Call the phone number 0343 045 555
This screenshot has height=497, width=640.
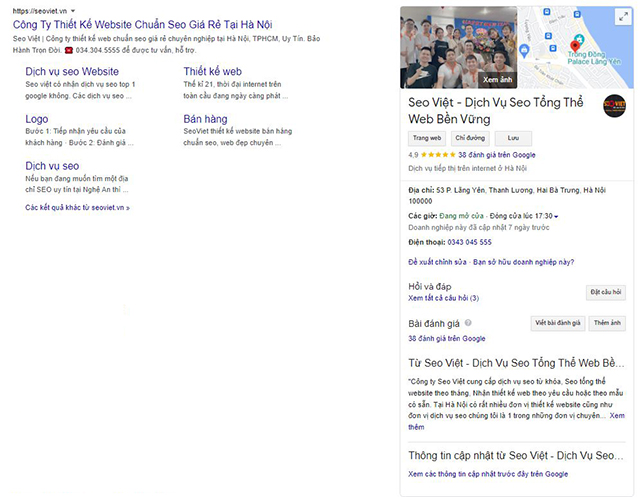pyautogui.click(x=469, y=242)
